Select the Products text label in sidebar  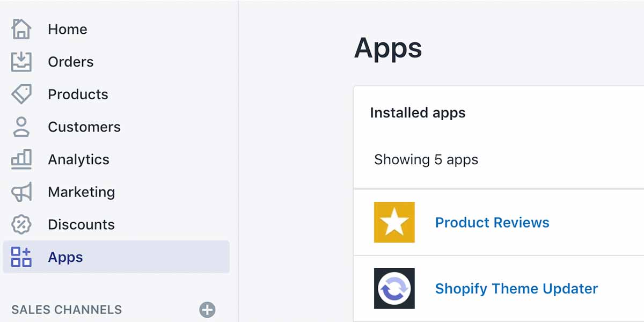point(78,94)
